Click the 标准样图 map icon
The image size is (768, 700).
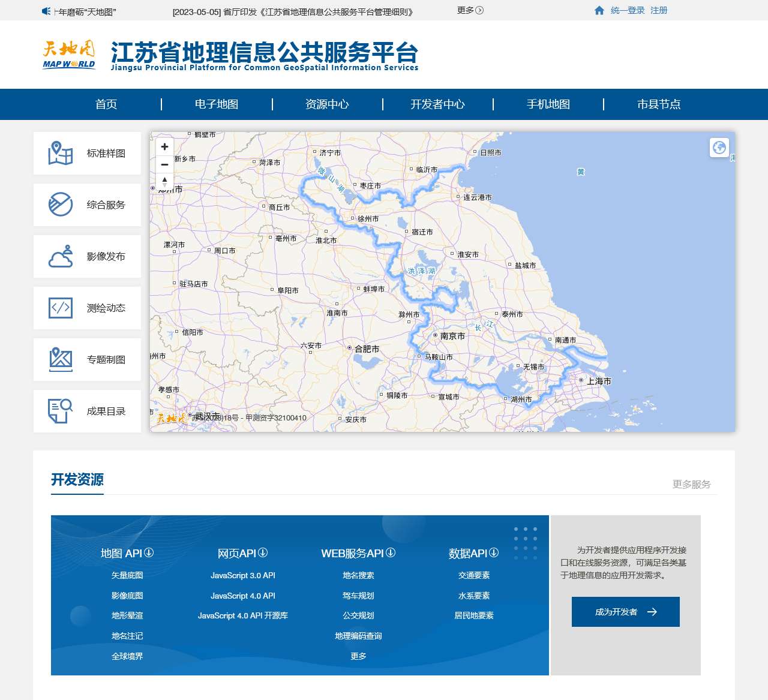pyautogui.click(x=61, y=154)
